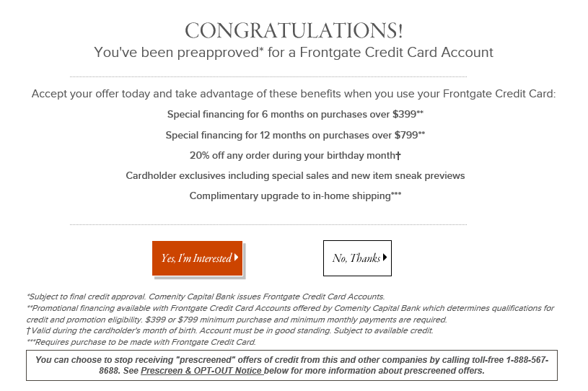Screen dimensions: 588x391
Task: Click the dotted divider below the subheading
Action: [x=268, y=76]
